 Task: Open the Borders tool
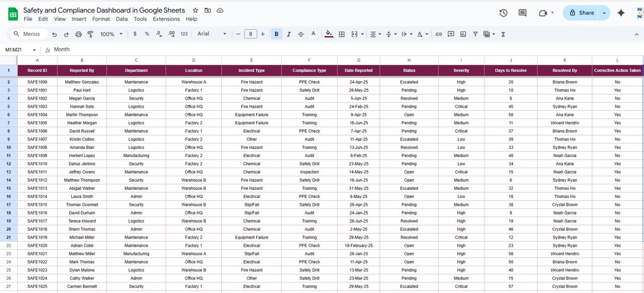point(342,34)
